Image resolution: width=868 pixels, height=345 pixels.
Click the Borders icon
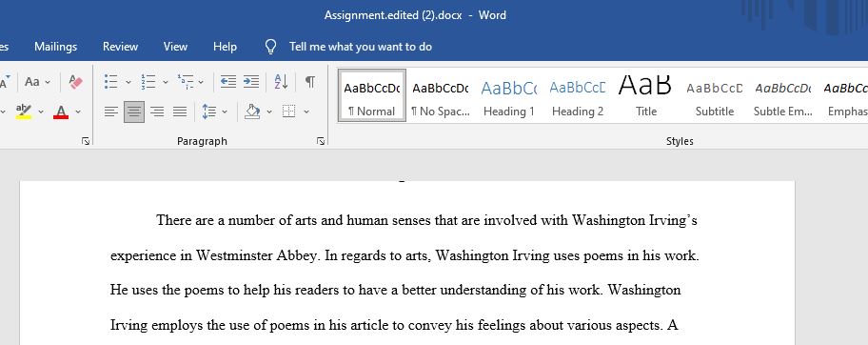point(289,112)
